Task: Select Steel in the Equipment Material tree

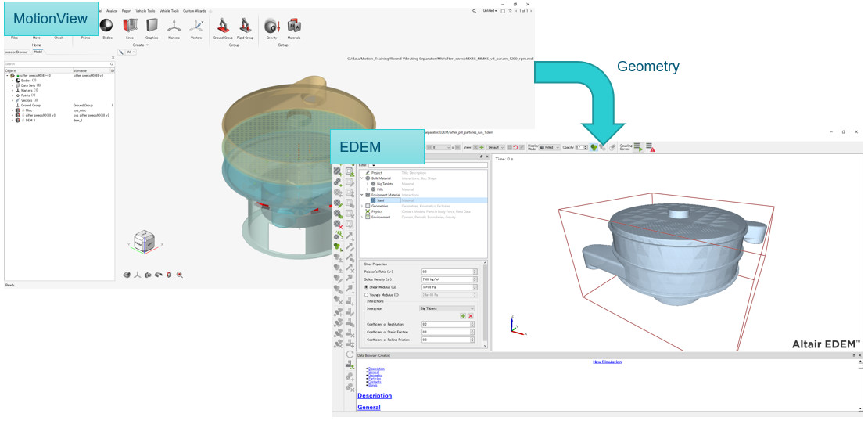Action: [x=381, y=200]
